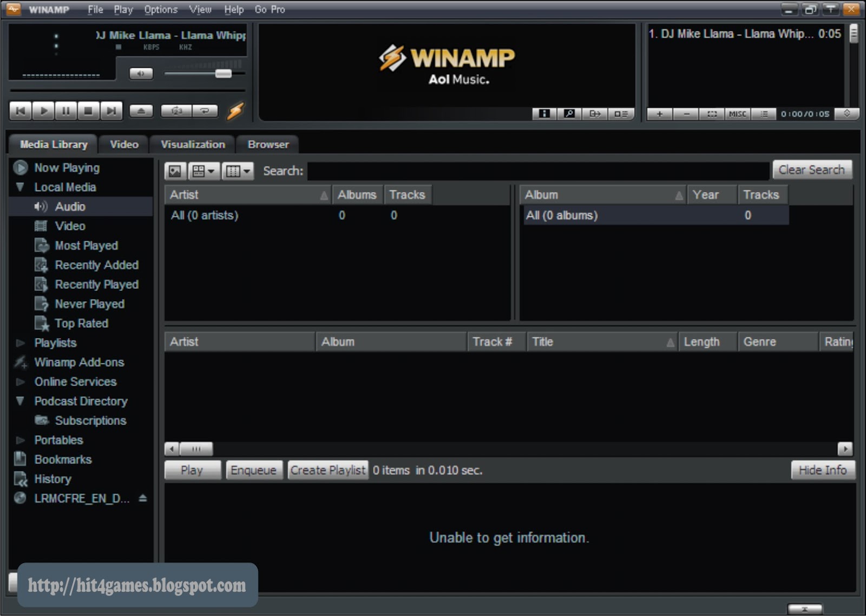Switch to the Browser tab
Screen dimensions: 866x616
tap(268, 144)
